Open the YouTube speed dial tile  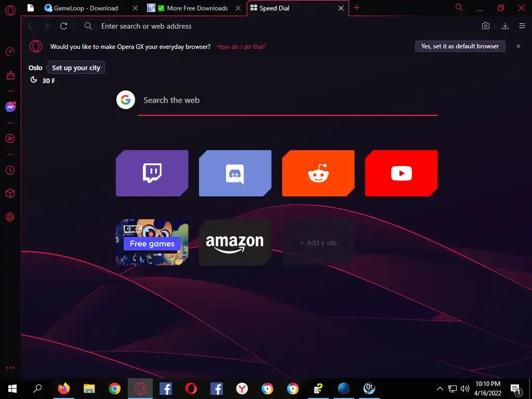pos(402,173)
